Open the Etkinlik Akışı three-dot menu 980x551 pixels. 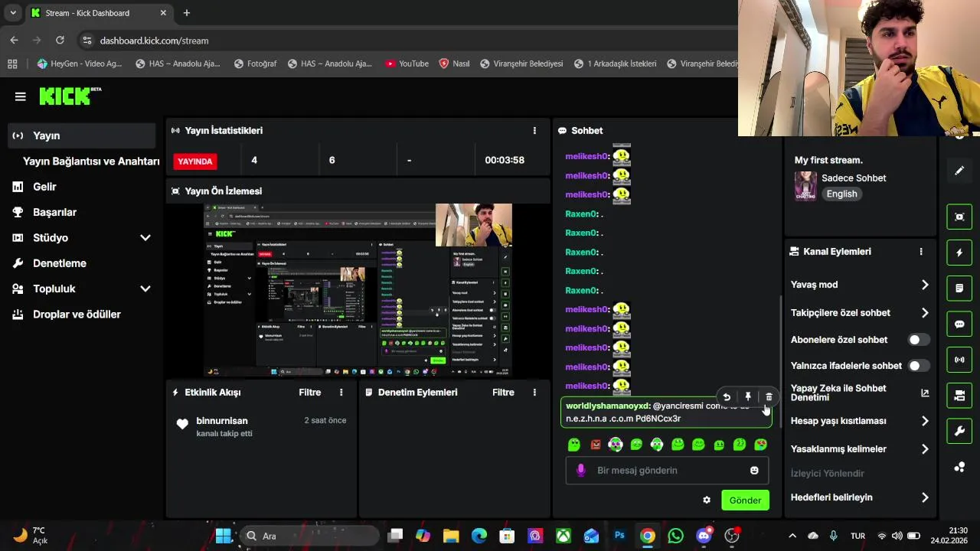341,393
